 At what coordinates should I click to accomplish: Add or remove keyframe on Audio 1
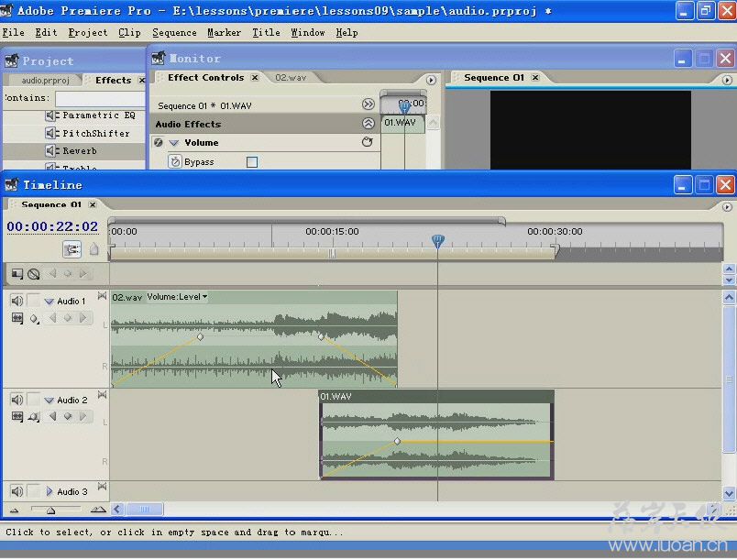click(68, 318)
